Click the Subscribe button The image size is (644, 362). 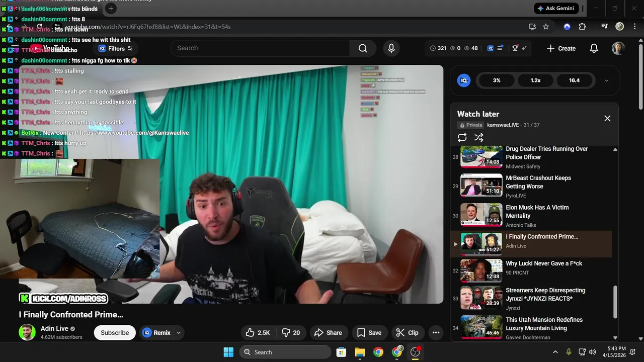pyautogui.click(x=115, y=332)
